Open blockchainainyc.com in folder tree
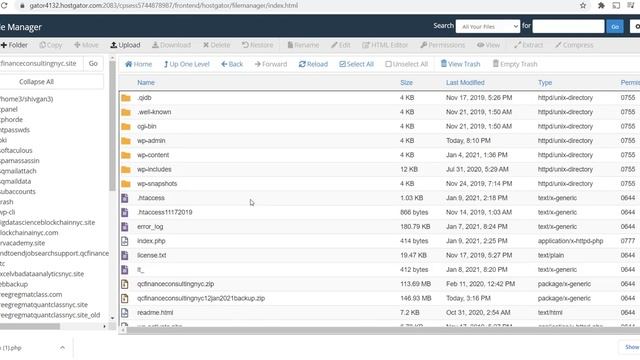The image size is (640, 360). 29,233
